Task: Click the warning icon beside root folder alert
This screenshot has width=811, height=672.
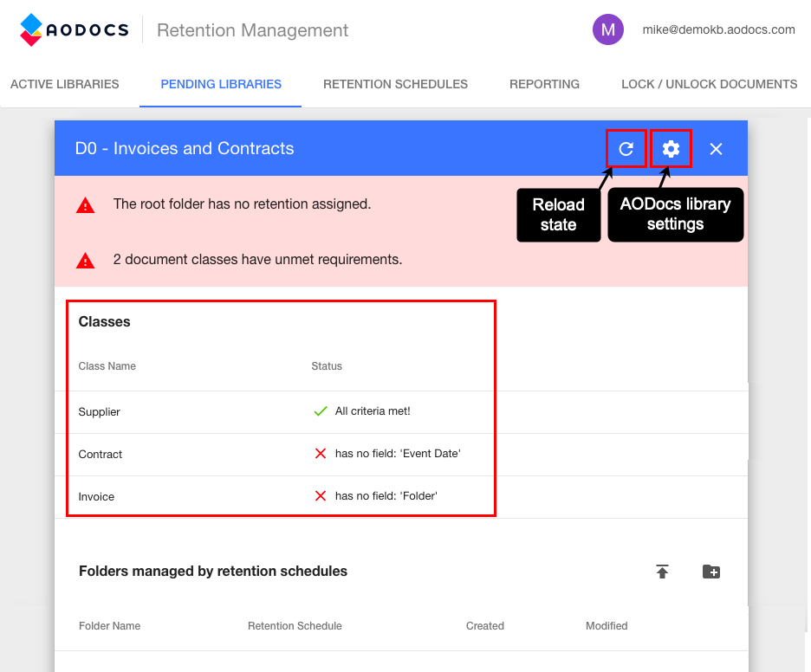Action: [85, 204]
